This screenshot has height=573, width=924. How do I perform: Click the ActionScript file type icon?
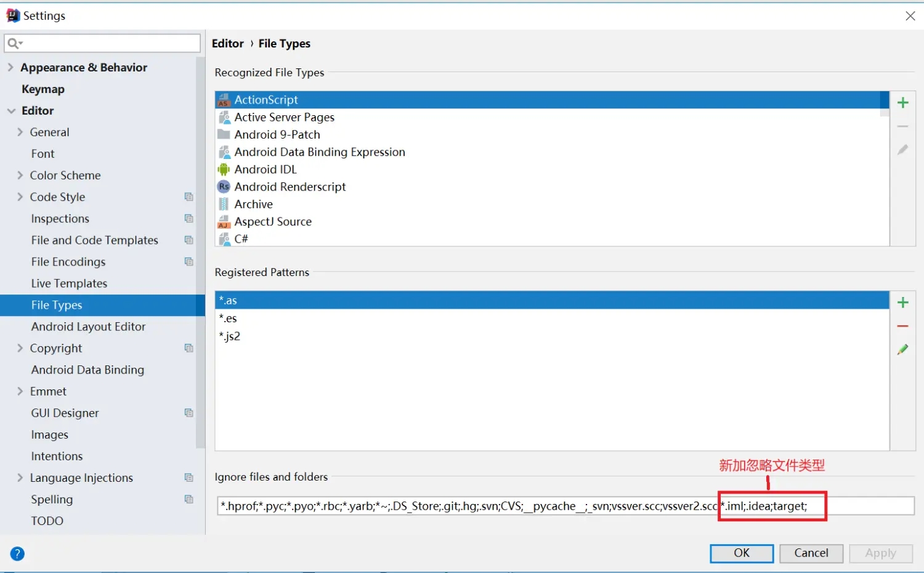click(224, 100)
